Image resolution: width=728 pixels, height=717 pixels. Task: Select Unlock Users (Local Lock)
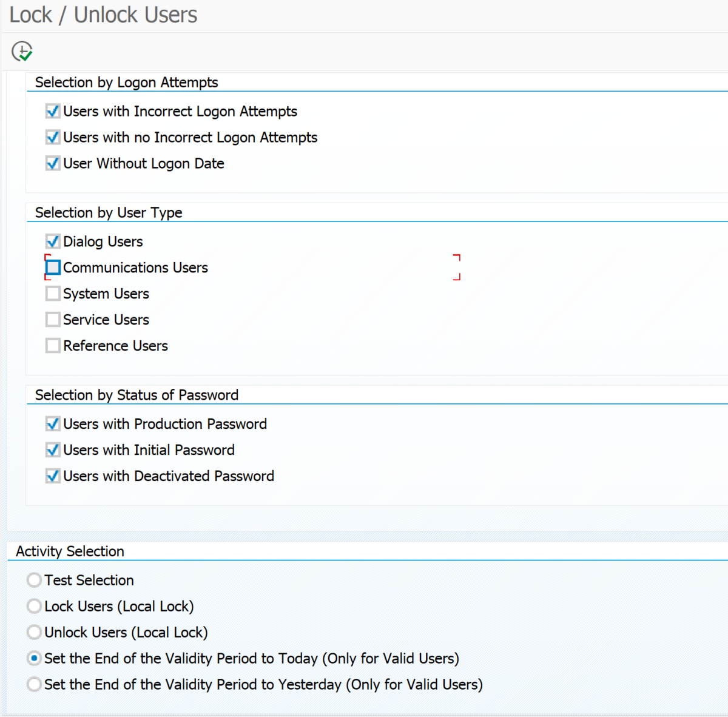(34, 632)
